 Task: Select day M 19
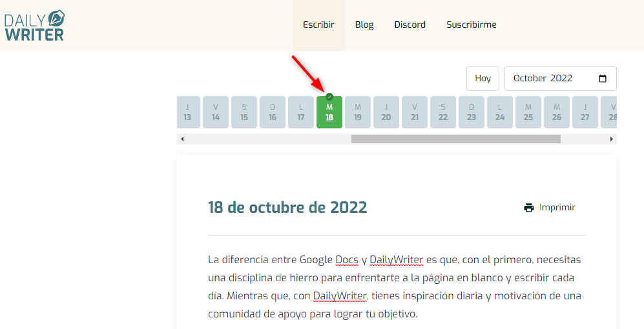358,112
